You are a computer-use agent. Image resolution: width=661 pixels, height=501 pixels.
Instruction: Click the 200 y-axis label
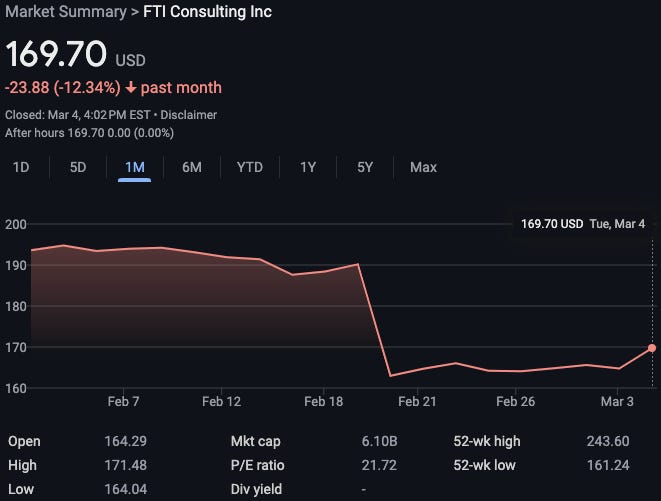tap(16, 224)
